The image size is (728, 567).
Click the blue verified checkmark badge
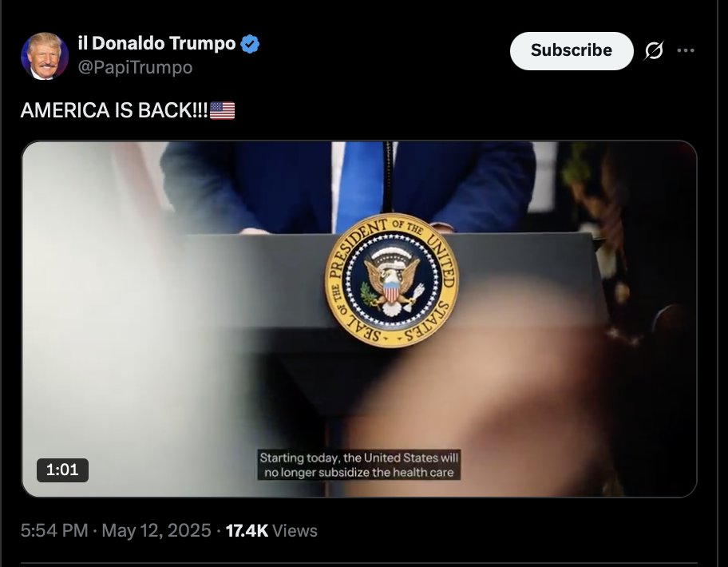250,44
